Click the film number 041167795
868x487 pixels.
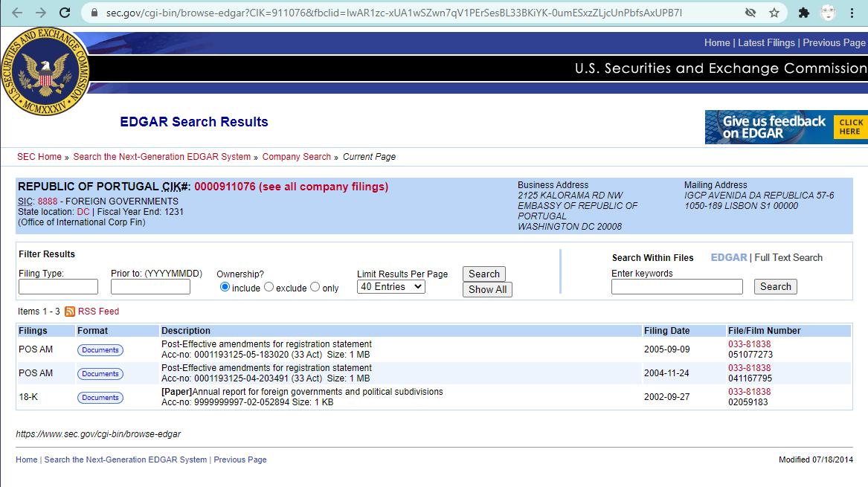point(750,378)
